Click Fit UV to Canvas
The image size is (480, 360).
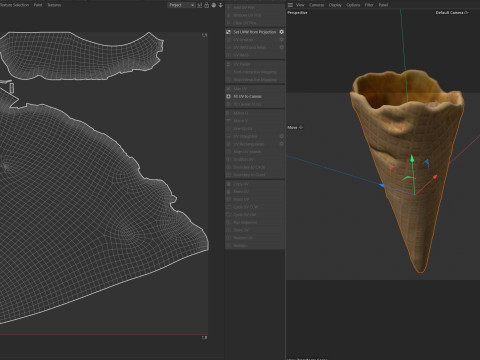pos(247,96)
